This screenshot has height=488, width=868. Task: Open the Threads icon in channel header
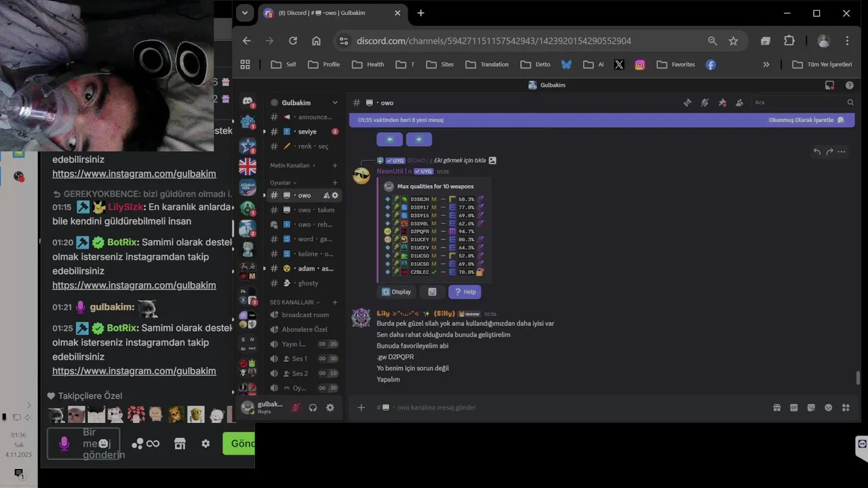688,102
